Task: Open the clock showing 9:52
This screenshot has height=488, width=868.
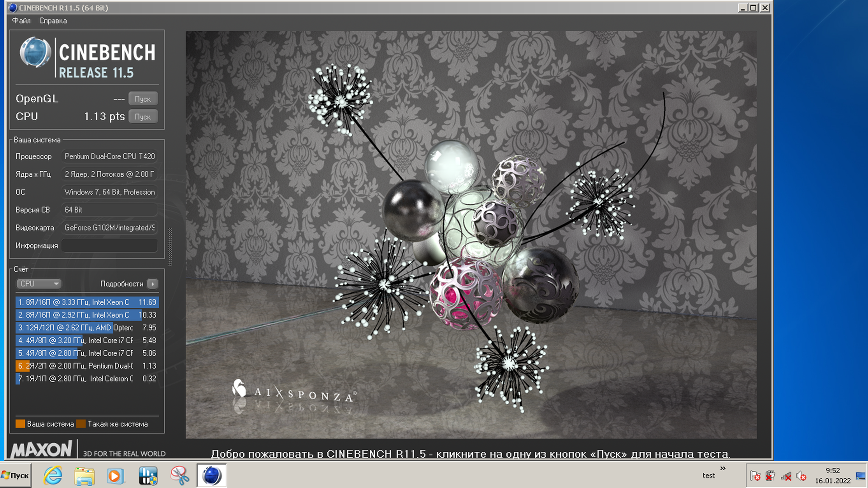Action: pyautogui.click(x=832, y=476)
